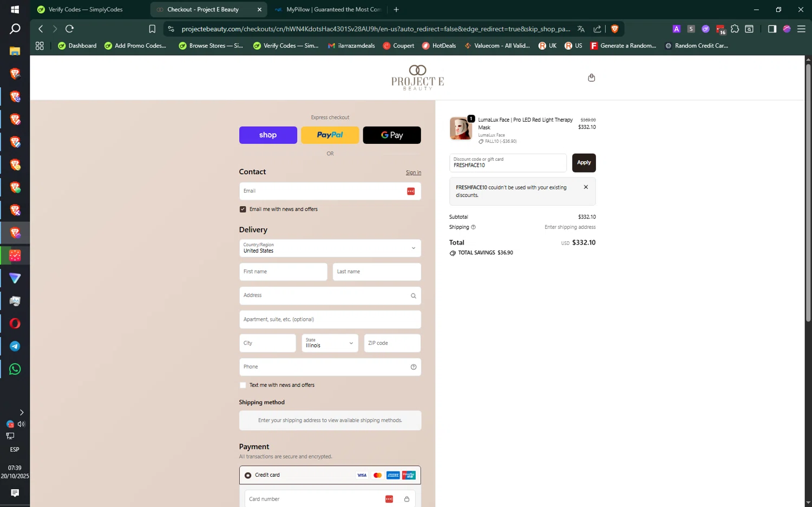Screen dimensions: 812x507
Task: Open the Coupert bookmark
Action: (398, 45)
